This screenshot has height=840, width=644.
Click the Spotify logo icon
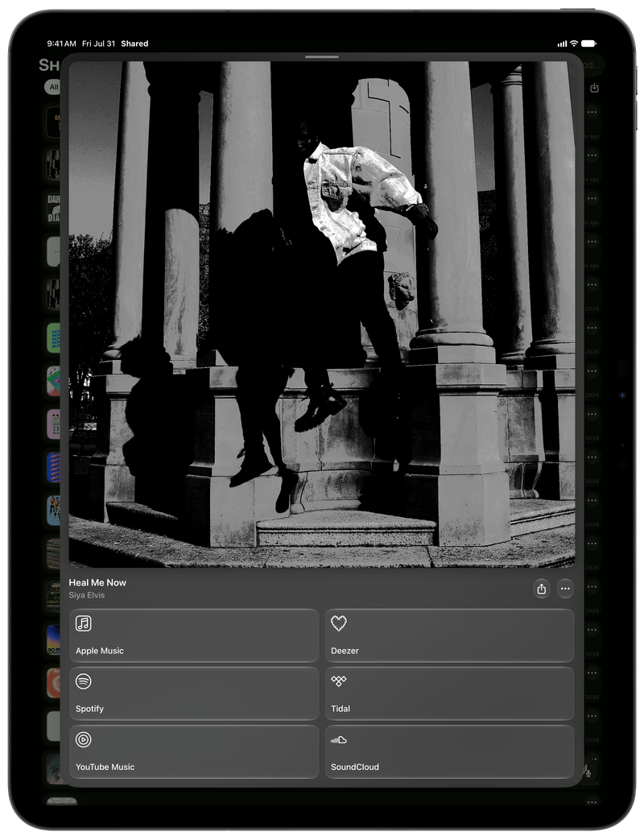click(x=83, y=681)
